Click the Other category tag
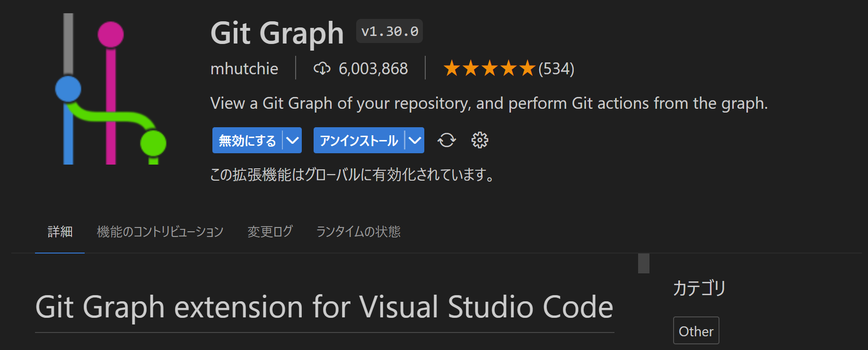This screenshot has height=350, width=868. [696, 331]
